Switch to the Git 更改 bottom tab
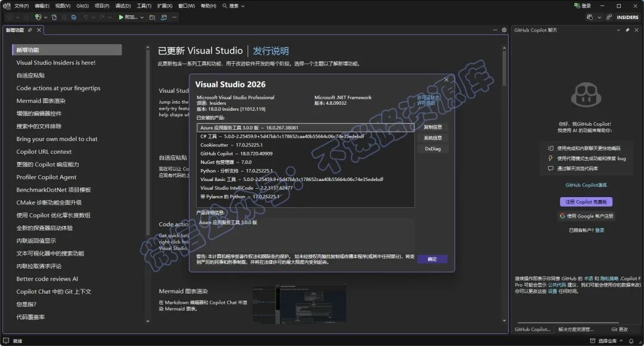Viewport: 644px width, 346px height. 620,329
